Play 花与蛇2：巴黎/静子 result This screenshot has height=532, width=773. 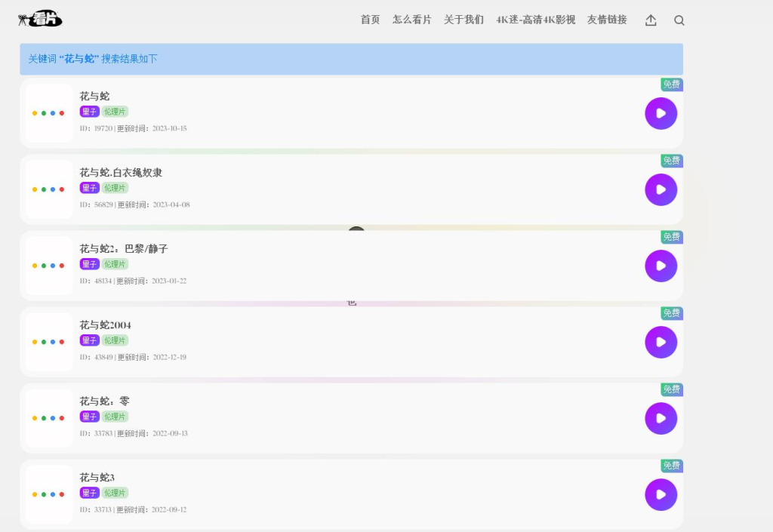click(x=661, y=266)
